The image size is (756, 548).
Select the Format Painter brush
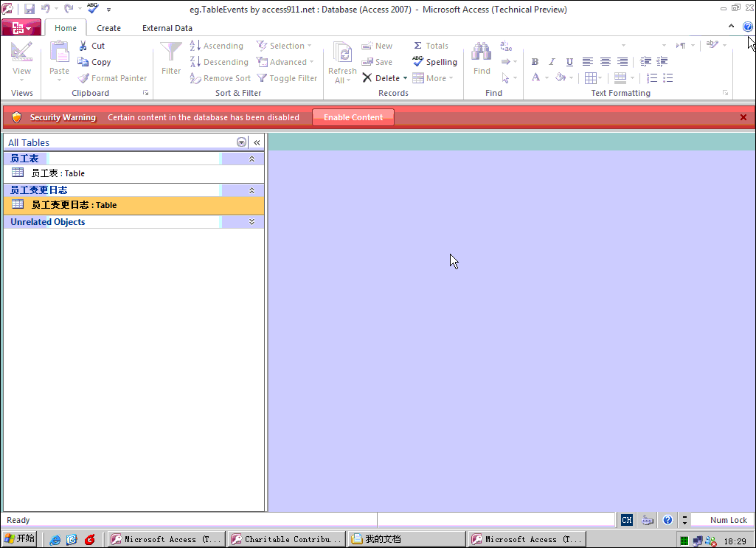click(x=83, y=78)
